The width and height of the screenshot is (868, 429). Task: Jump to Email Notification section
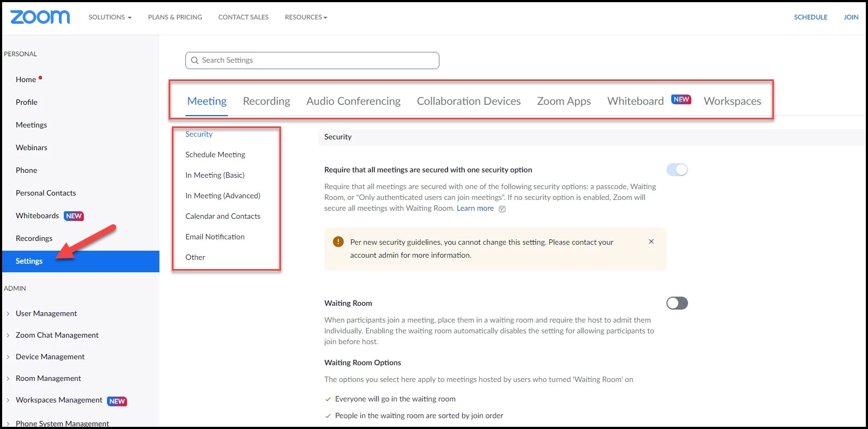pyautogui.click(x=215, y=237)
